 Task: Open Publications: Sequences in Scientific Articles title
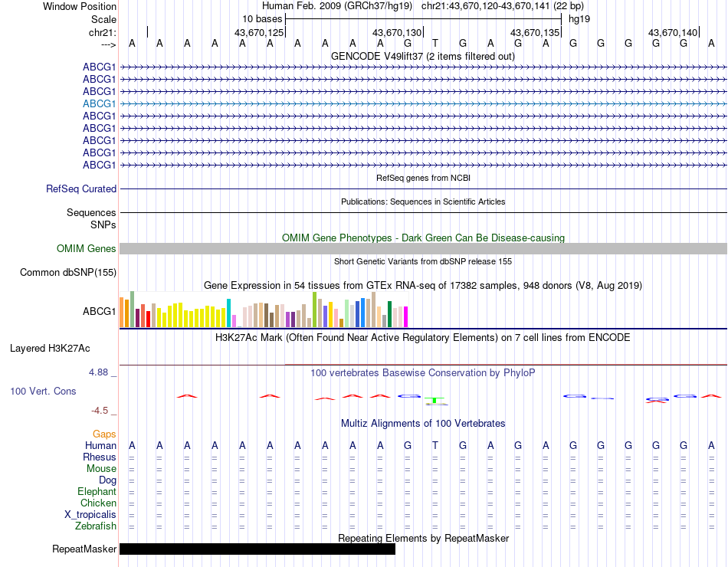click(x=423, y=202)
